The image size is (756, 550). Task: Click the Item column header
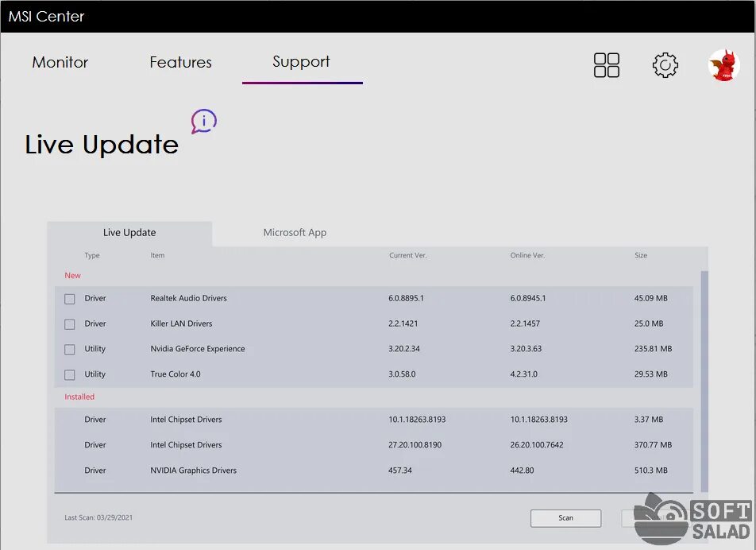coord(157,255)
